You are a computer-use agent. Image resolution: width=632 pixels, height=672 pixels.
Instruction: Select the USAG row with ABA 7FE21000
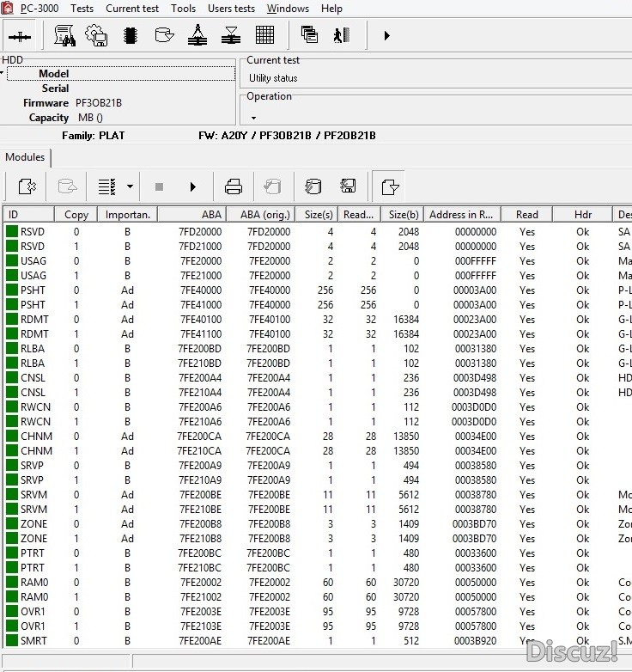tap(317, 276)
